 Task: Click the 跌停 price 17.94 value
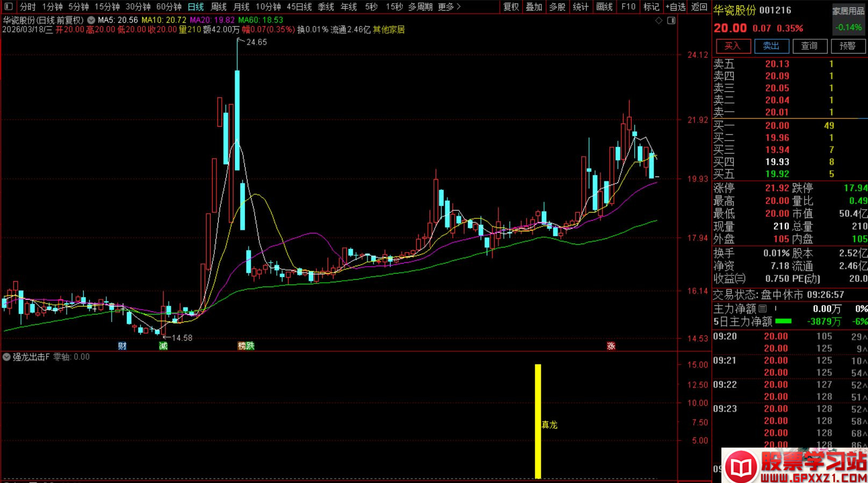855,188
